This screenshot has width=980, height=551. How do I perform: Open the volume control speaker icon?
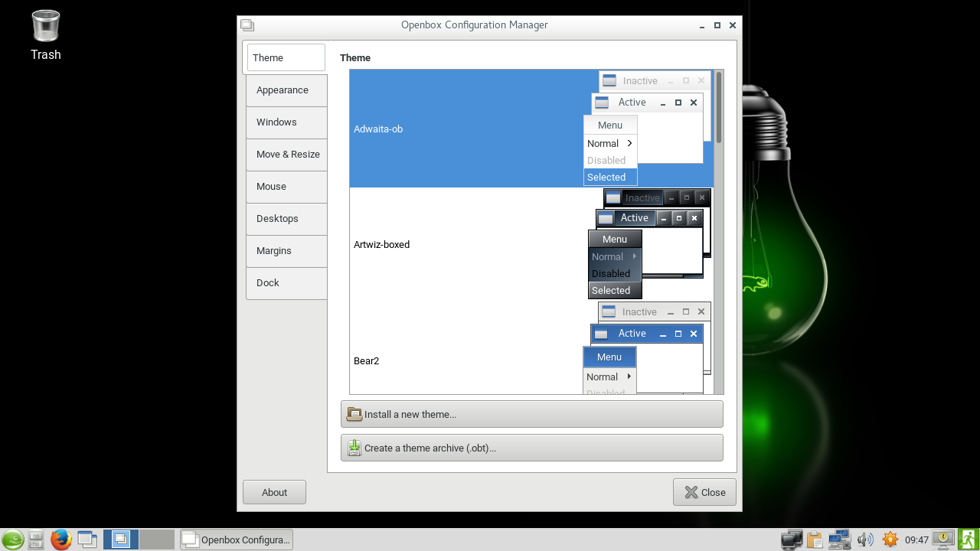click(865, 540)
